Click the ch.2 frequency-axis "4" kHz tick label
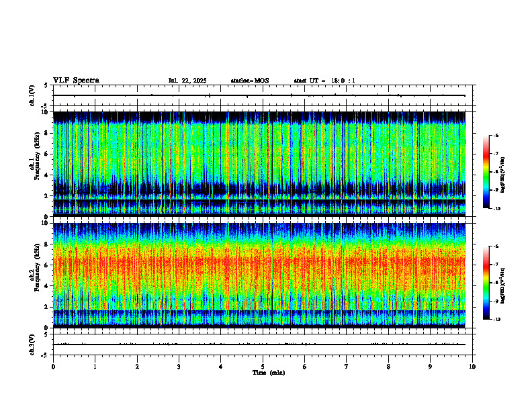This screenshot has width=532, height=411. tap(47, 286)
